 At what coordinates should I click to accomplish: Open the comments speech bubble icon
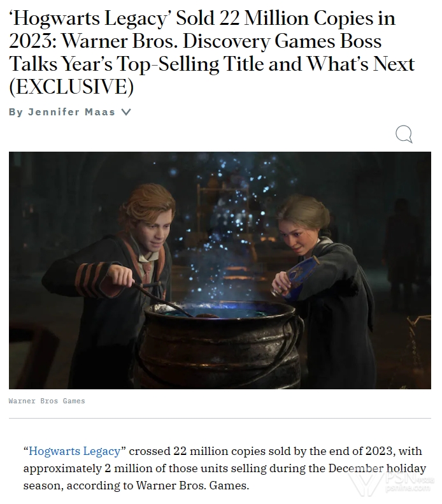[x=404, y=134]
